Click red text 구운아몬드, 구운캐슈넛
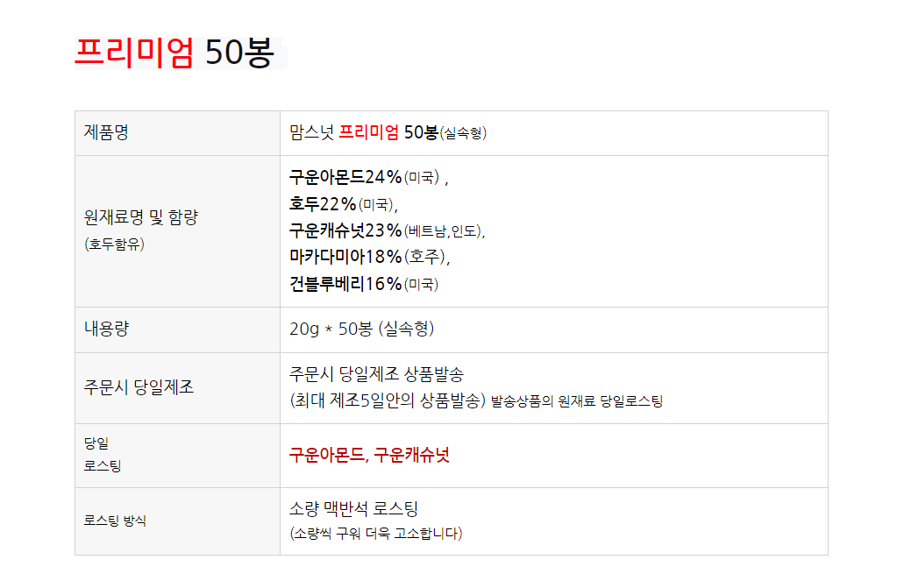 pos(369,455)
